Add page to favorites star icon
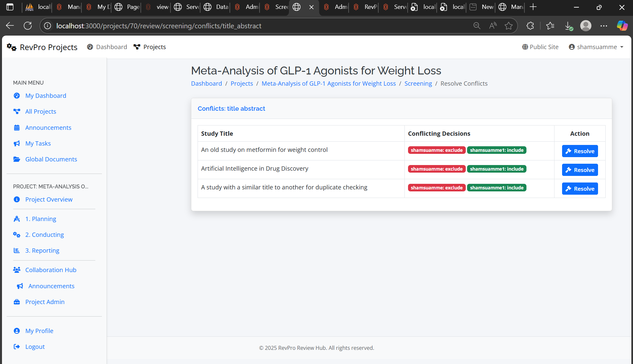Viewport: 633px width, 364px height. click(508, 26)
